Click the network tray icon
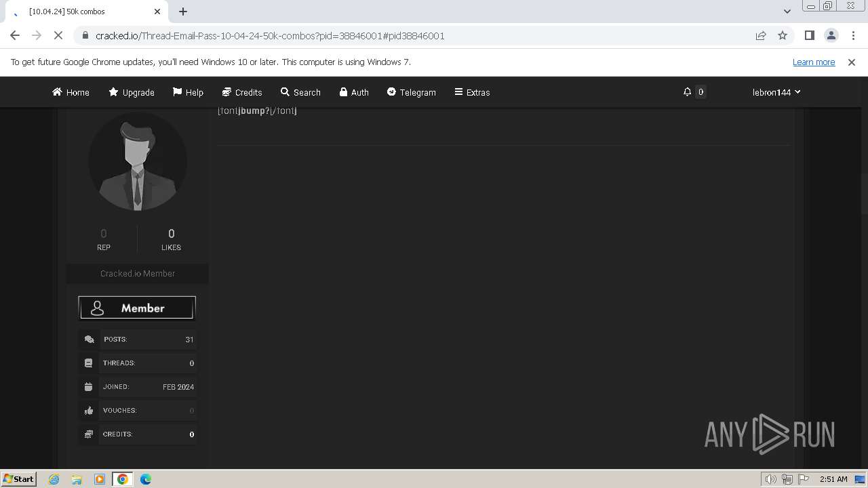The height and width of the screenshot is (488, 868). [x=787, y=479]
